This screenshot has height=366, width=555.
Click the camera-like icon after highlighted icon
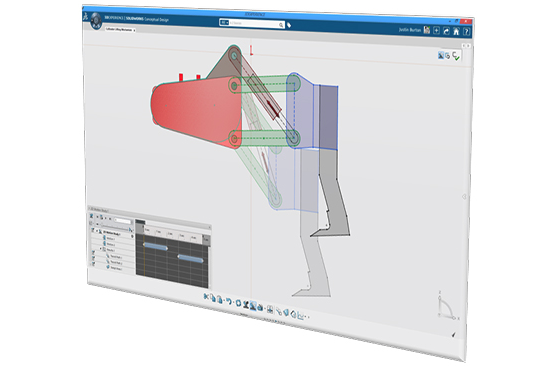[260, 308]
